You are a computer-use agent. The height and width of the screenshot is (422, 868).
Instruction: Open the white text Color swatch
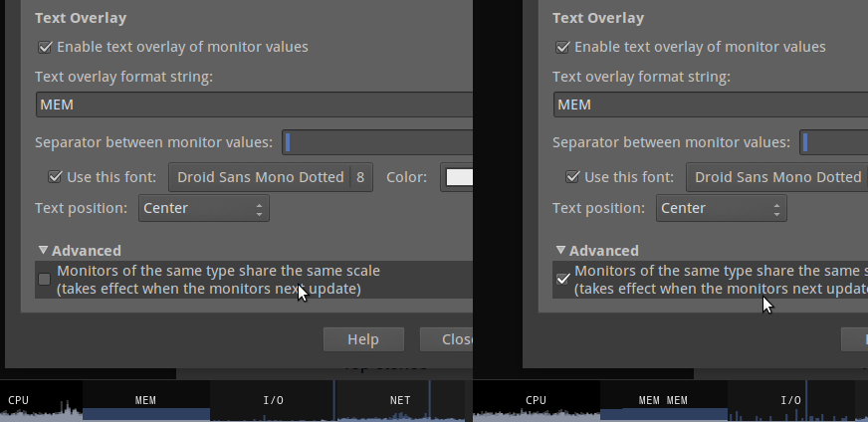point(458,177)
